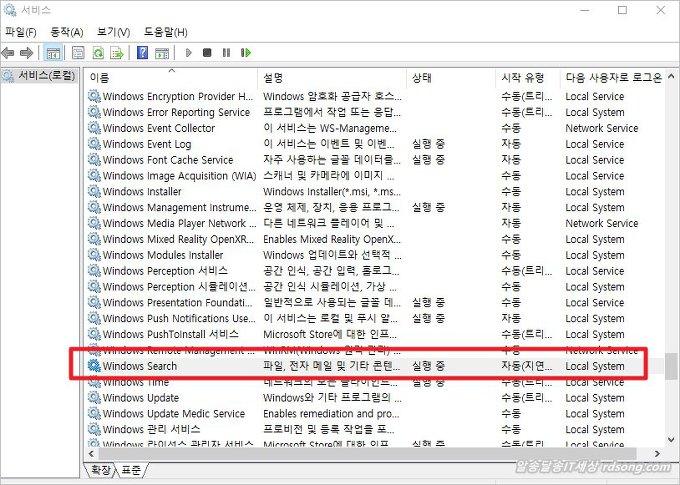Click gear icon of Windows Error Reporting Service
Viewport: 680px width, 485px height.
point(94,112)
